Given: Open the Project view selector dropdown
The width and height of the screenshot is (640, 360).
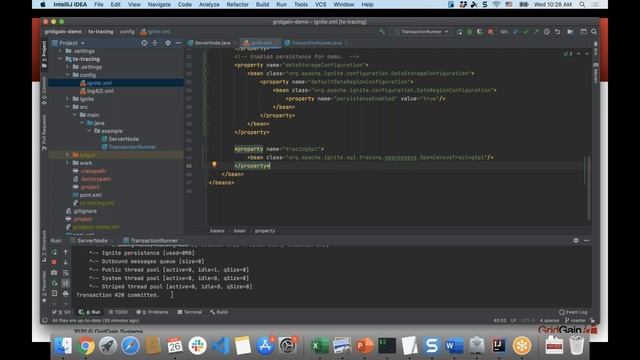Looking at the screenshot, I should point(69,43).
